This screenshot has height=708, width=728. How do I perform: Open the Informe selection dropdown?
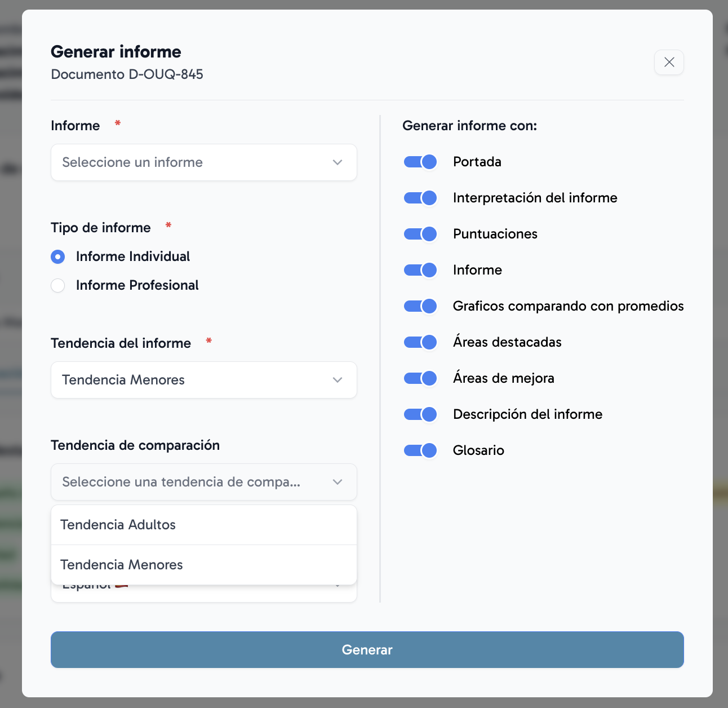tap(203, 162)
